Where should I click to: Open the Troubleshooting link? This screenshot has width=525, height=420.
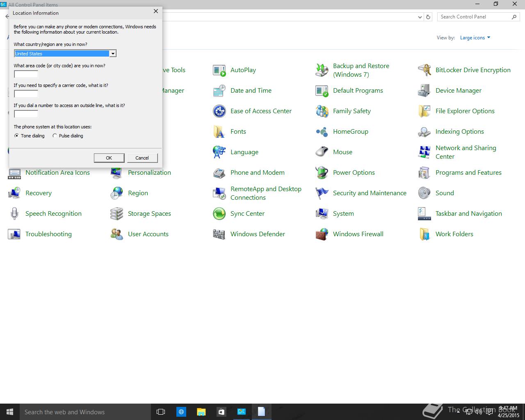[48, 234]
